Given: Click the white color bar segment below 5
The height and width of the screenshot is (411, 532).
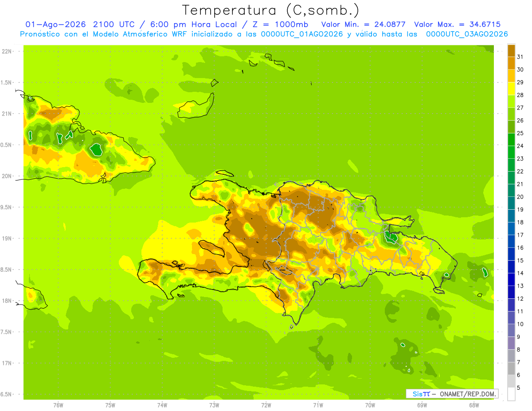Looking at the screenshot, I should pos(511,394).
